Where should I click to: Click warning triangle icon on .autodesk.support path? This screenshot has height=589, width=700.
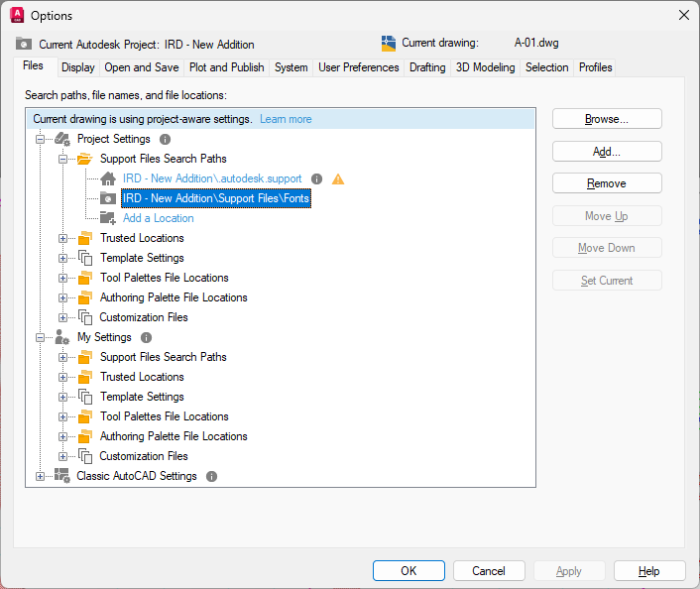[x=338, y=179]
